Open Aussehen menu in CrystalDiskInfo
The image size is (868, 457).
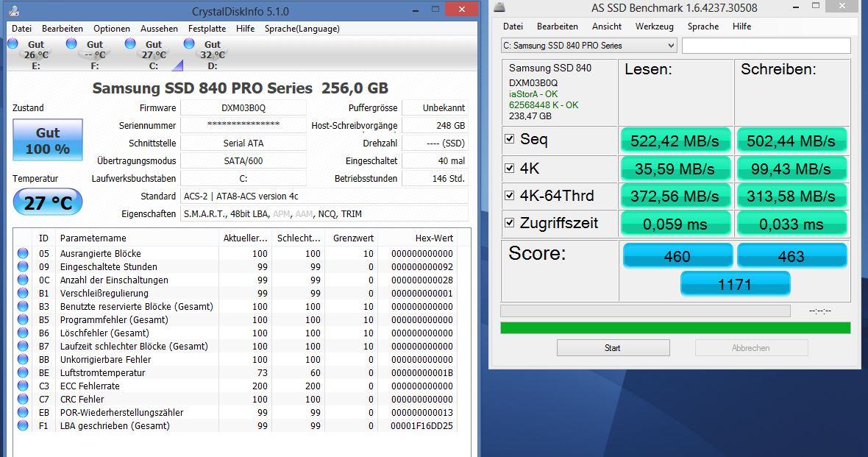pos(159,28)
